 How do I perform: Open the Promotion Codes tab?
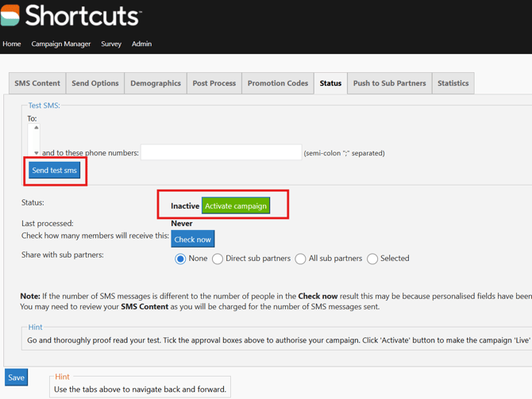278,83
